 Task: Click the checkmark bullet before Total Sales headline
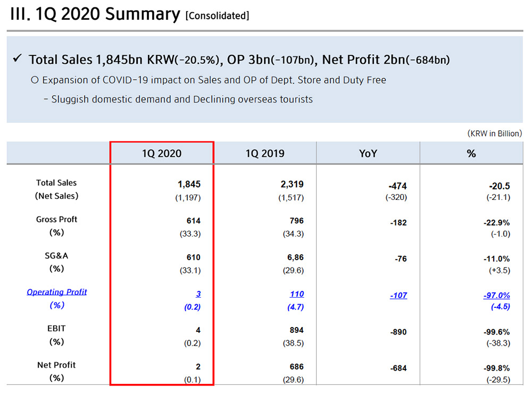coord(16,59)
